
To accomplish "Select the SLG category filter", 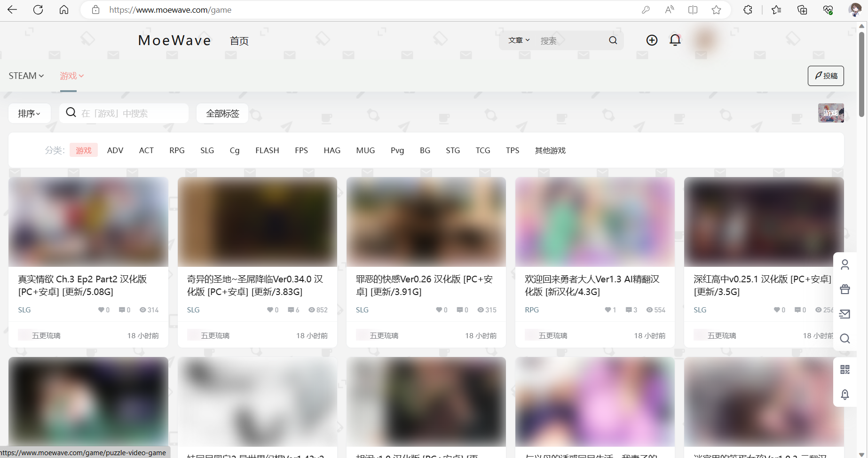I will coord(207,150).
